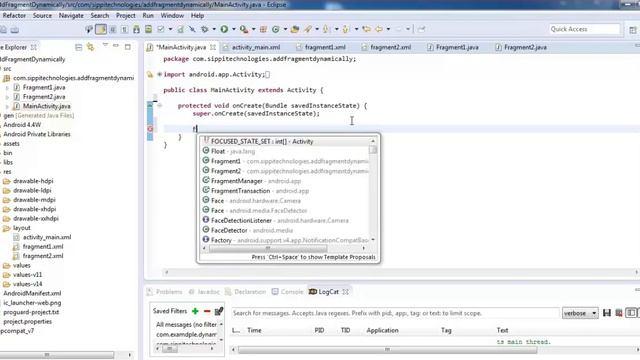Open the Debug button dropdown arrow

pos(214,29)
